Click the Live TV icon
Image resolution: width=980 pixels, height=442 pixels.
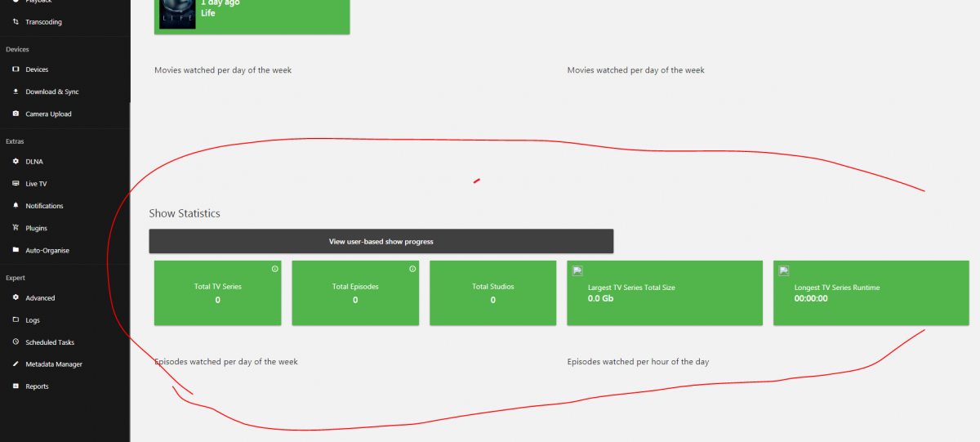(16, 184)
